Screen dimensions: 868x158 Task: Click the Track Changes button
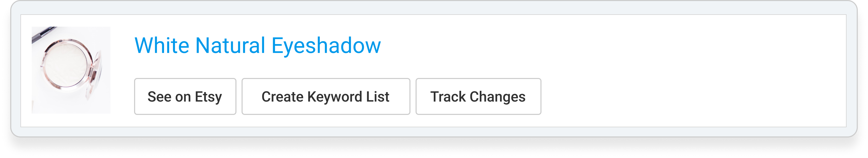[478, 96]
